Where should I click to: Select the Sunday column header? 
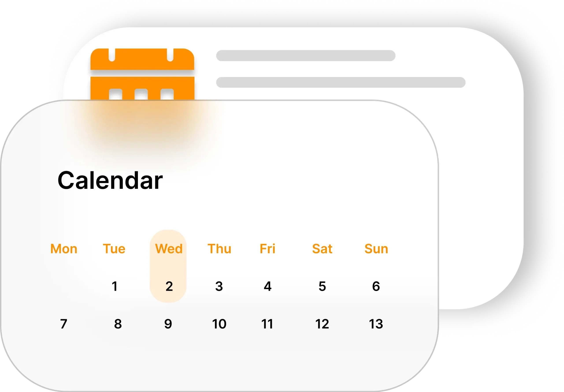tap(376, 248)
